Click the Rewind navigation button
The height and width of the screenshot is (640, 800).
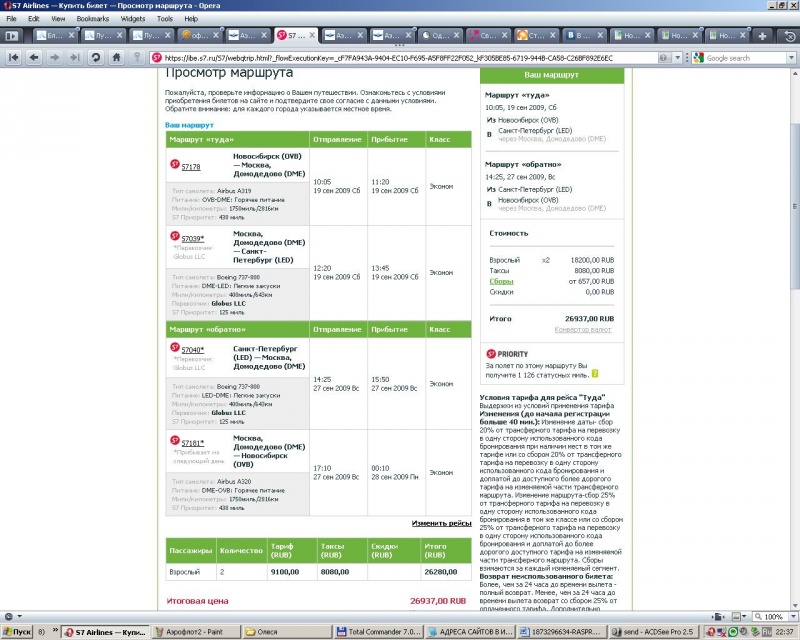(14, 58)
